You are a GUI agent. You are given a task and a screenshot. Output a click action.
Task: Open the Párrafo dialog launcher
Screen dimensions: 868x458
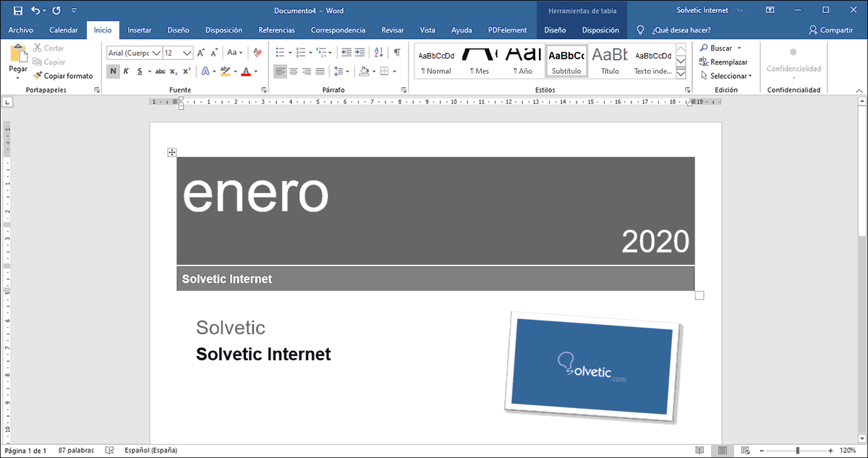click(x=404, y=90)
